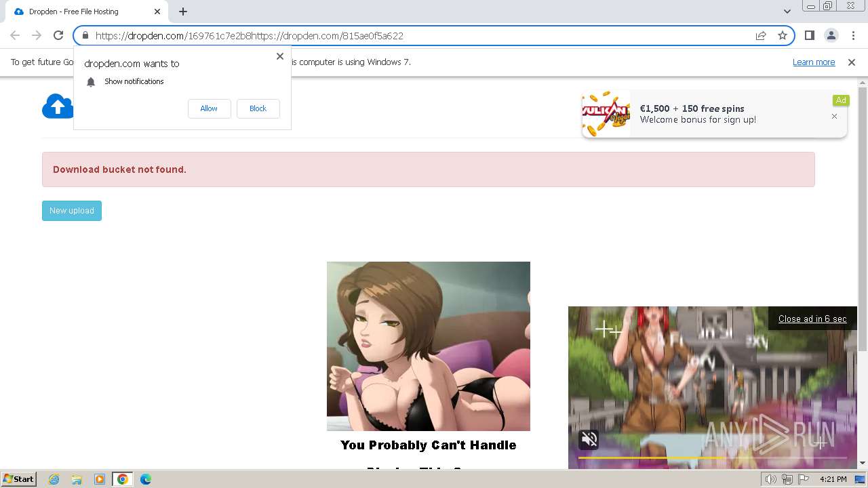Share this page via the share icon
This screenshot has width=868, height=488.
pyautogui.click(x=761, y=35)
